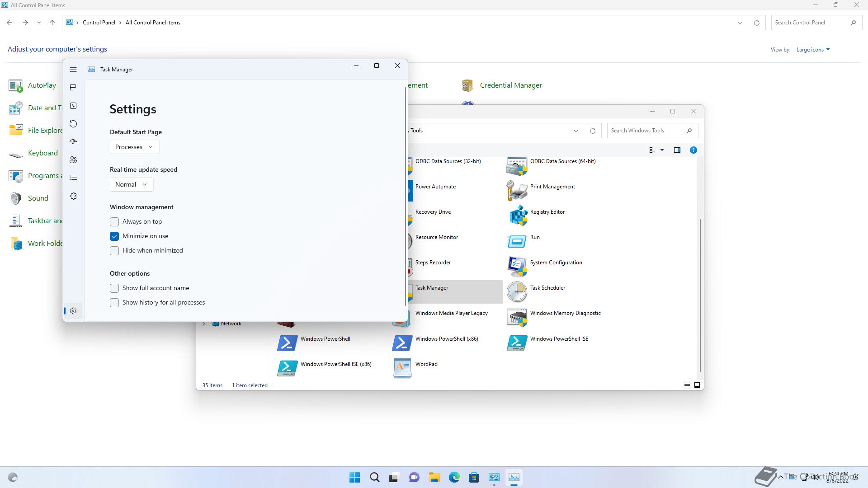Click the Windows Tools vertical scrollbar

[x=700, y=296]
